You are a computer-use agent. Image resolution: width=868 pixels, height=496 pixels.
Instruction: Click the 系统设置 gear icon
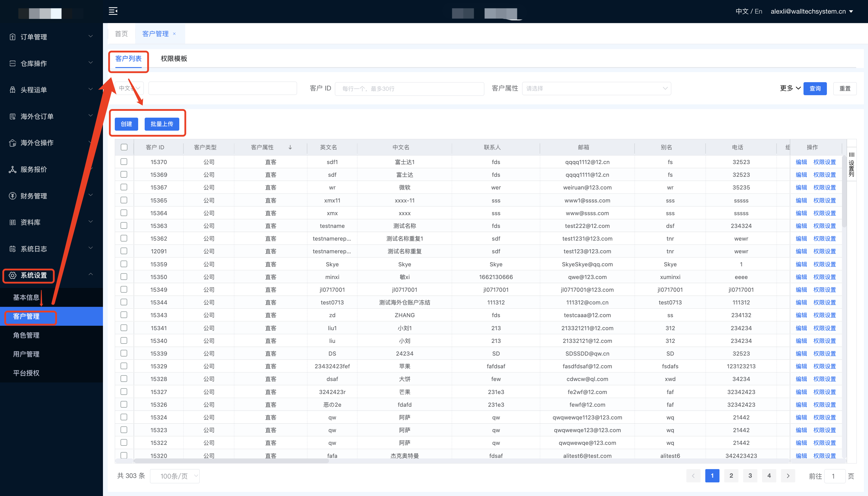13,275
